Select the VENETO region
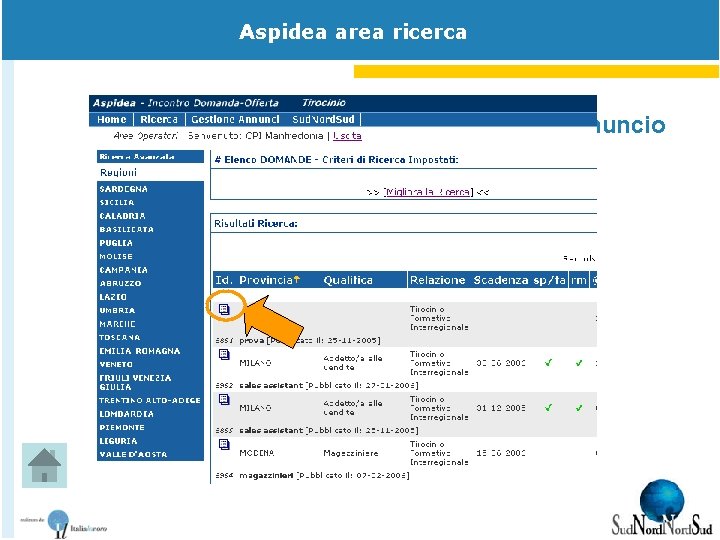Screen dimensions: 720x540 (x=116, y=365)
